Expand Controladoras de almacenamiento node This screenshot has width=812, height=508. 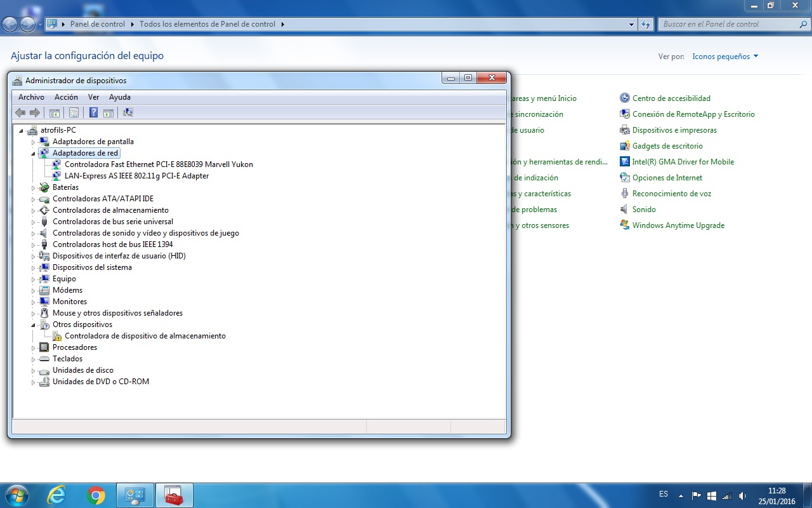[x=34, y=210]
